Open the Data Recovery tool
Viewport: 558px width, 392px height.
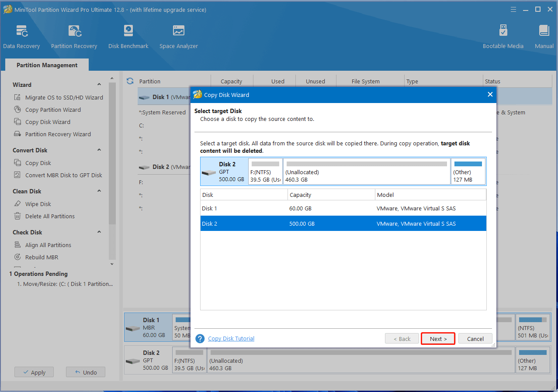21,37
